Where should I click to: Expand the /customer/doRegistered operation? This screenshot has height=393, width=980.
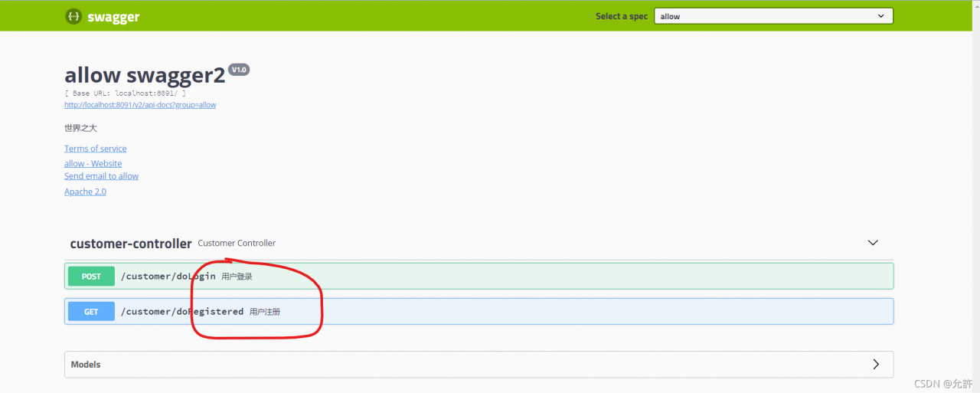coord(479,312)
